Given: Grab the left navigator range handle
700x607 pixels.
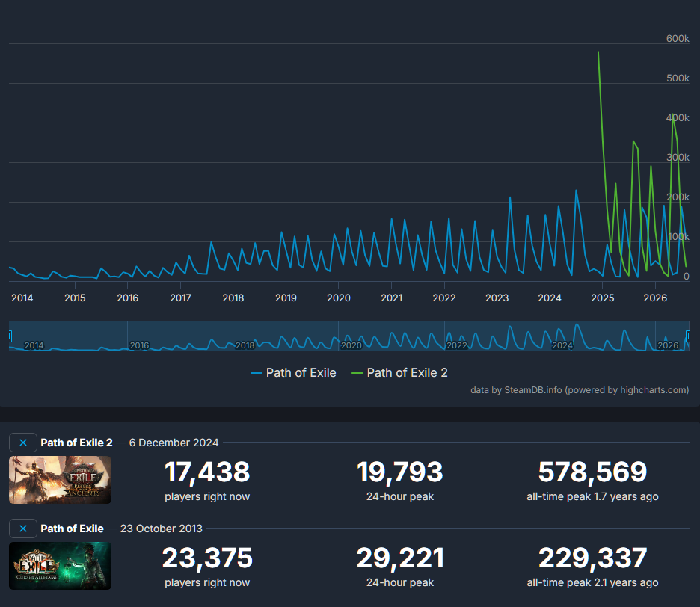Looking at the screenshot, I should [x=10, y=336].
